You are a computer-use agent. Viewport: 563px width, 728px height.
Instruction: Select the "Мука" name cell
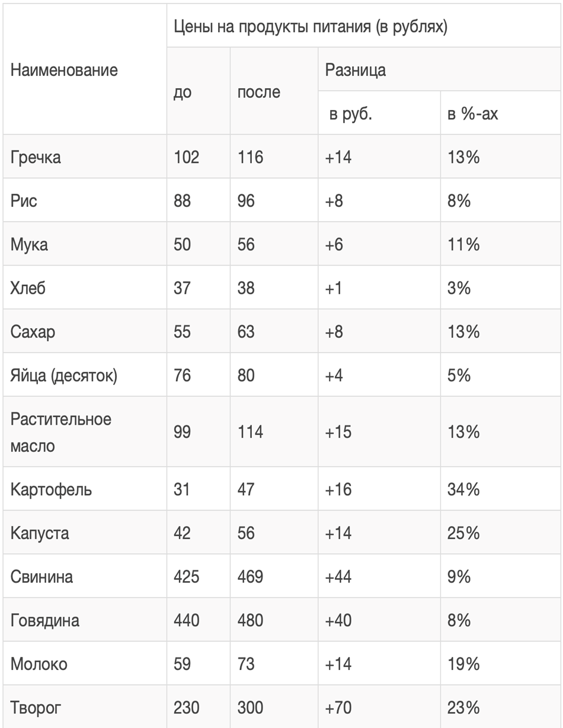tap(30, 244)
